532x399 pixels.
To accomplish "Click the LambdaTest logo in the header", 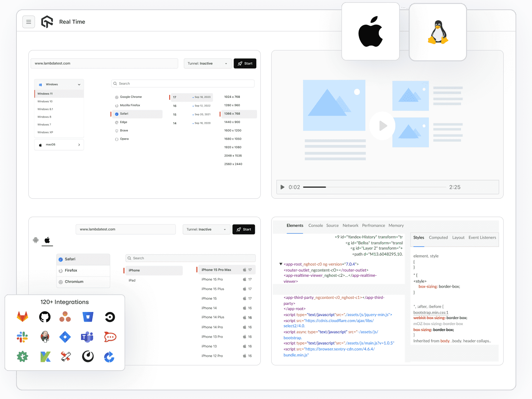I will [47, 22].
